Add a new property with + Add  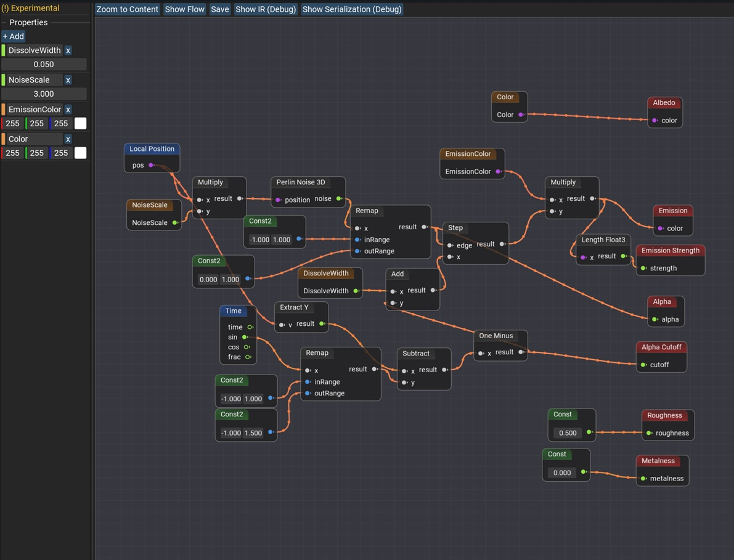point(13,36)
